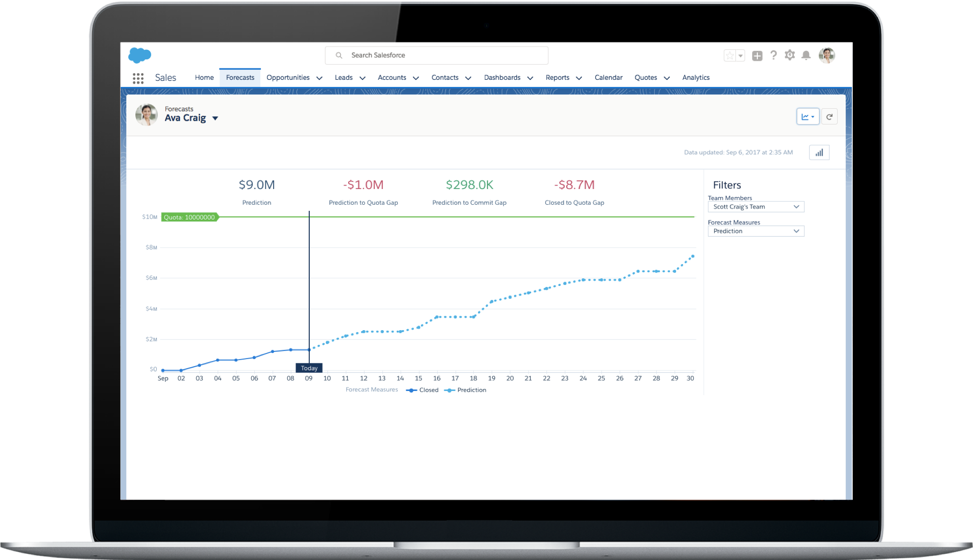Click the Today timeline marker

309,368
